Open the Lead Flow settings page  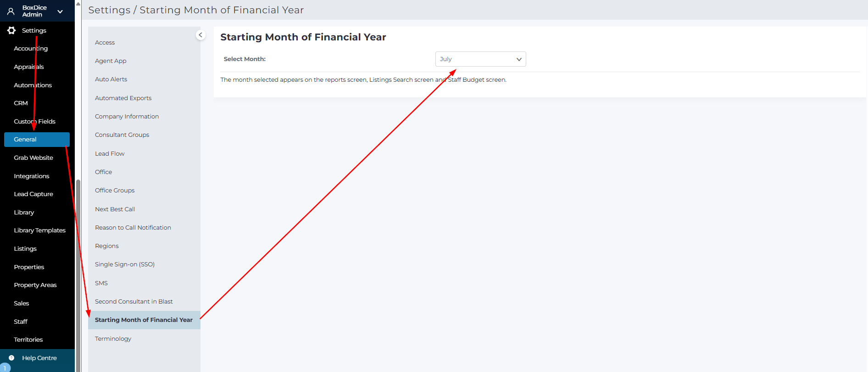coord(110,153)
